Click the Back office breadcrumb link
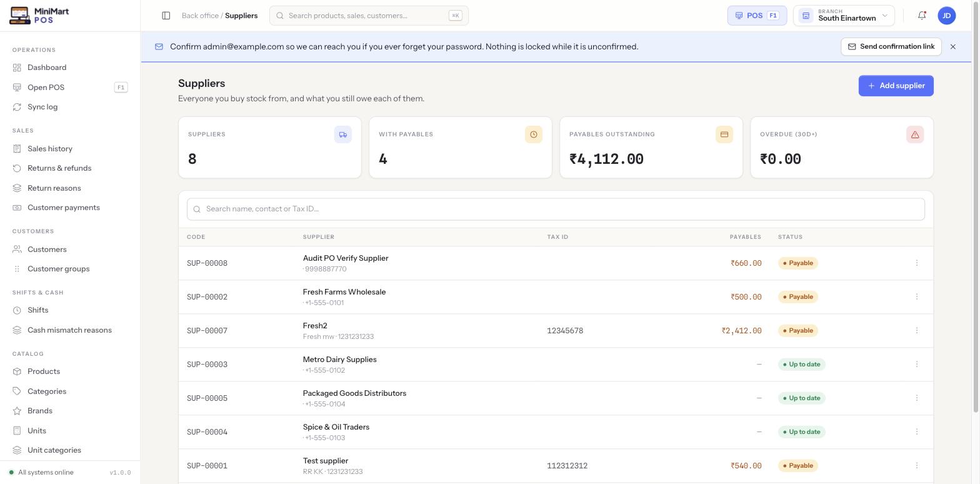 click(200, 16)
